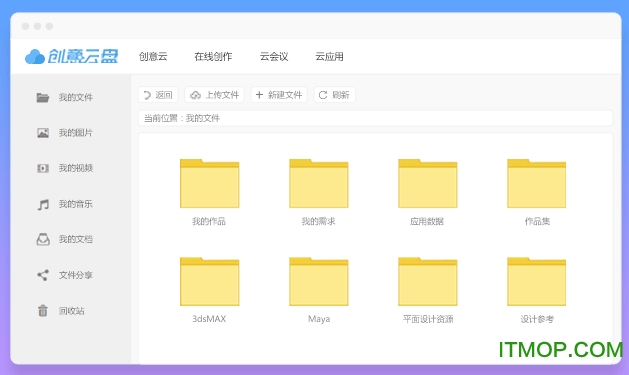The height and width of the screenshot is (375, 629).
Task: Click the 我的图片 picture icon
Action: pyautogui.click(x=43, y=133)
